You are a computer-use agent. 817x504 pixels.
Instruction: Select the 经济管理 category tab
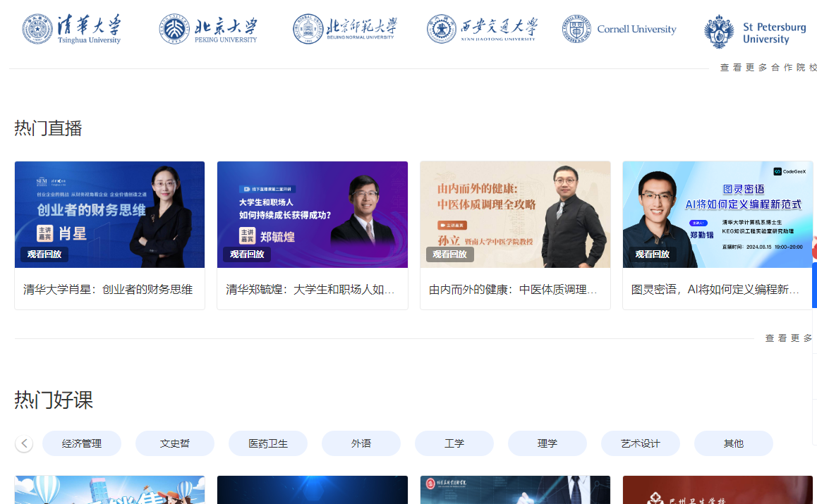[82, 443]
